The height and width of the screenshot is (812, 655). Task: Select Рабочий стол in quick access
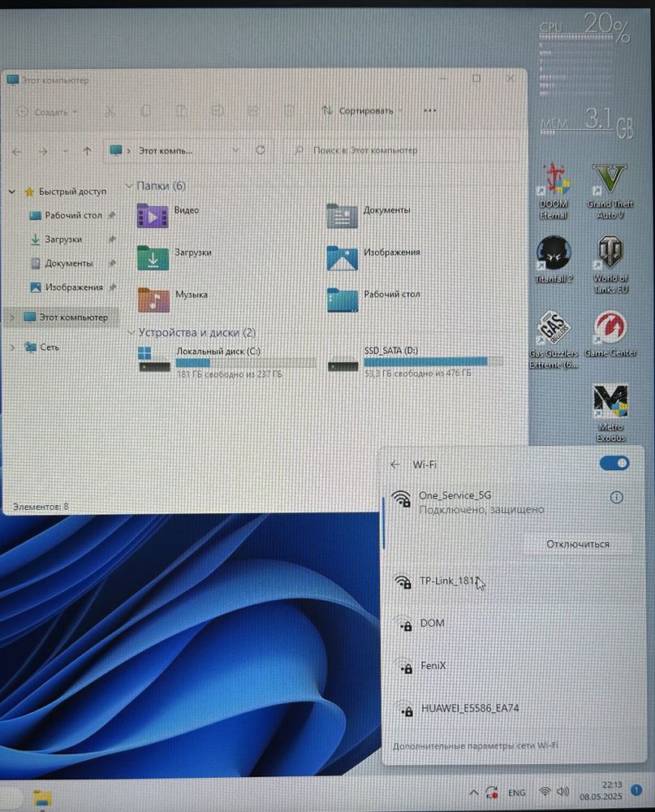click(72, 215)
